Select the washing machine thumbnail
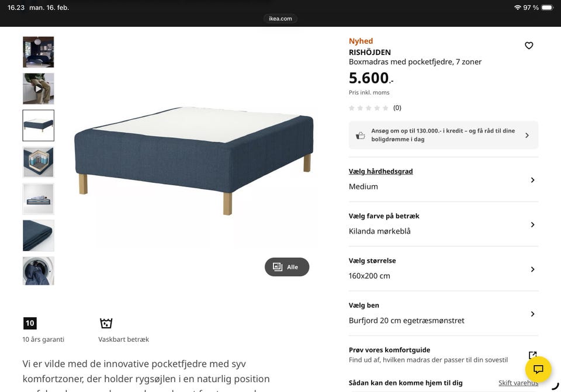 click(x=39, y=271)
